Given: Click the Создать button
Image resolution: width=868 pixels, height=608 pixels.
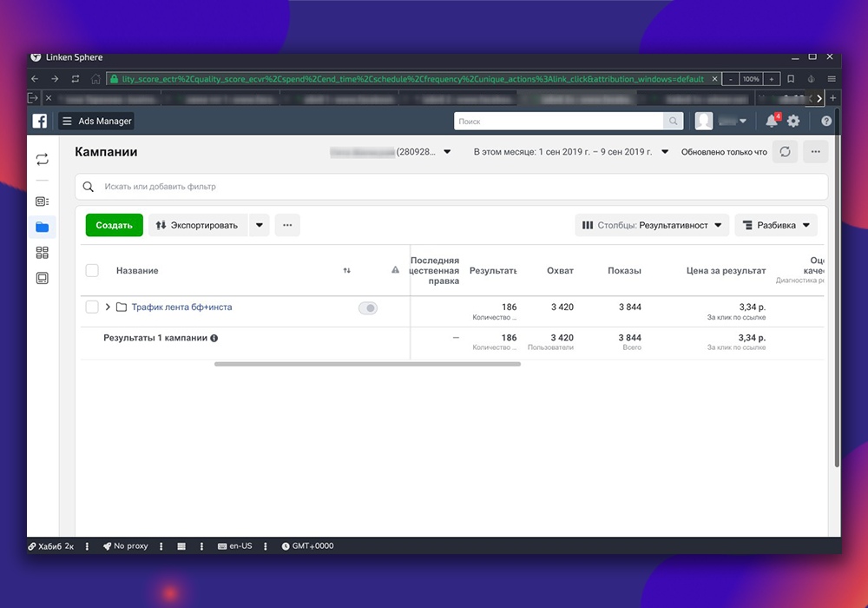Looking at the screenshot, I should click(x=114, y=225).
